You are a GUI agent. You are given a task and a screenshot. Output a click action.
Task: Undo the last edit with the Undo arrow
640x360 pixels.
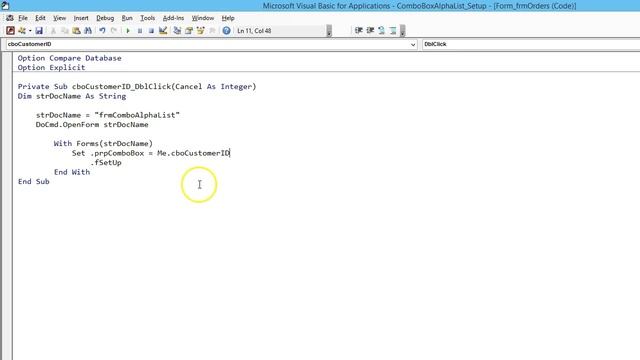[102, 31]
